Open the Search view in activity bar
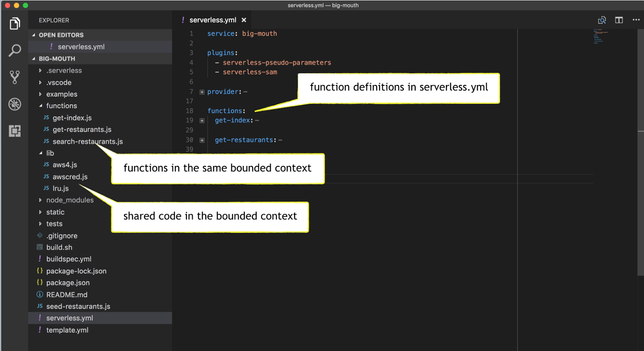 [15, 50]
